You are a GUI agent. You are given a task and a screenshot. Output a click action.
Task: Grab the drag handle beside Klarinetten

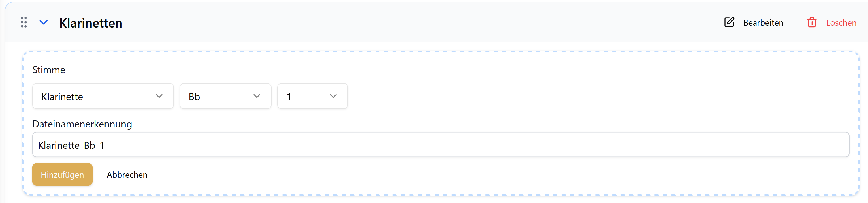point(24,22)
